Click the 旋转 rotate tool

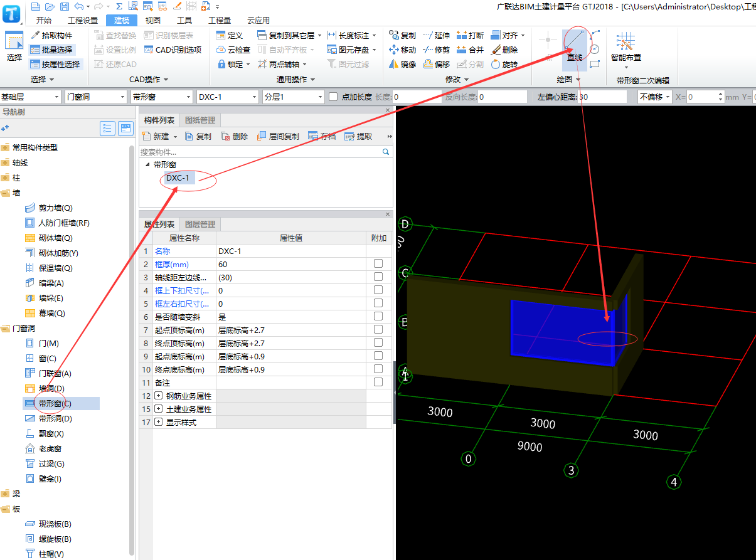pyautogui.click(x=504, y=64)
